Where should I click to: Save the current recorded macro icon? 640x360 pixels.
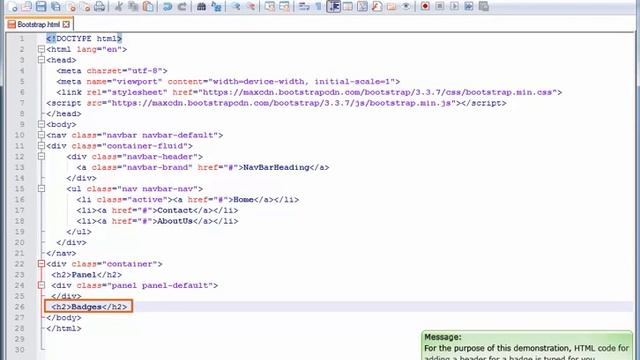[484, 6]
